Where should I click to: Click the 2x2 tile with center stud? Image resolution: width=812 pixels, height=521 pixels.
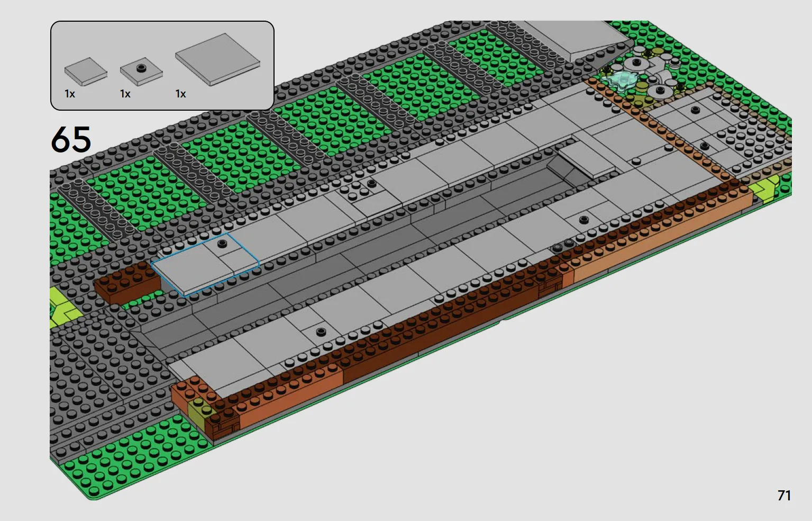coord(141,71)
